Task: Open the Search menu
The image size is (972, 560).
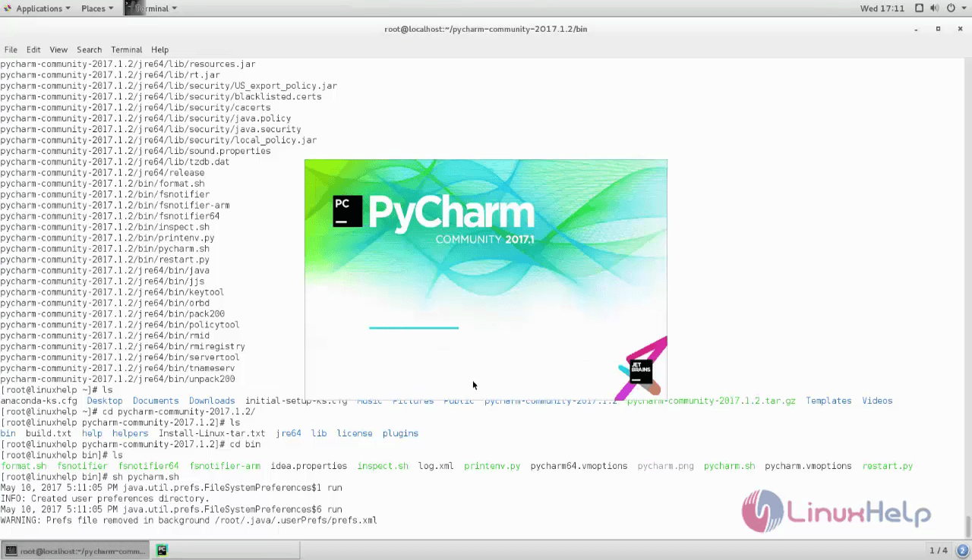Action: coord(89,49)
